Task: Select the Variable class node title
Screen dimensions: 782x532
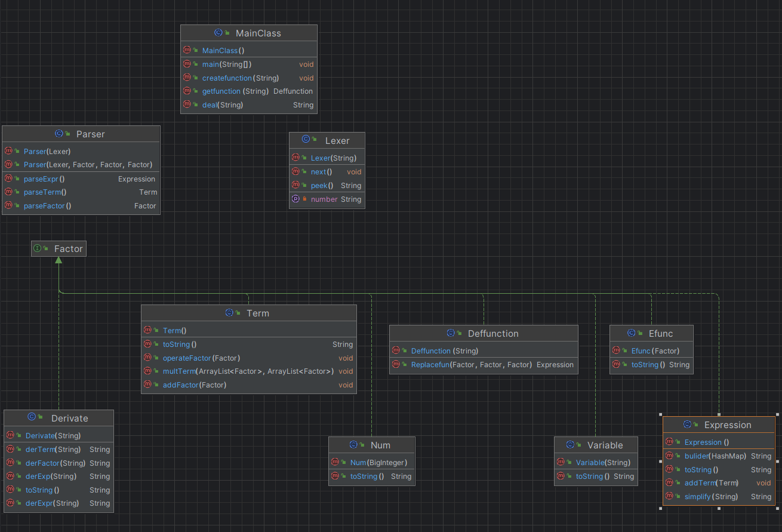Action: (x=596, y=445)
